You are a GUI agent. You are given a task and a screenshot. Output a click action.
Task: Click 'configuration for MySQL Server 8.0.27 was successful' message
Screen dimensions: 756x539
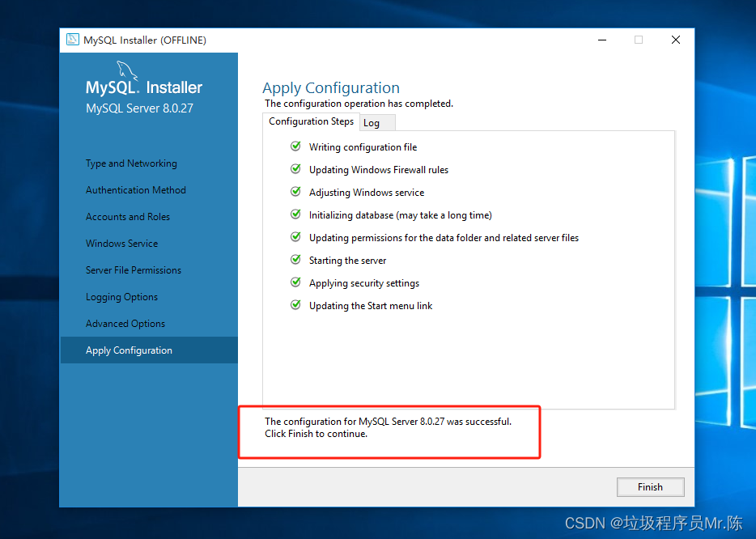click(x=388, y=422)
